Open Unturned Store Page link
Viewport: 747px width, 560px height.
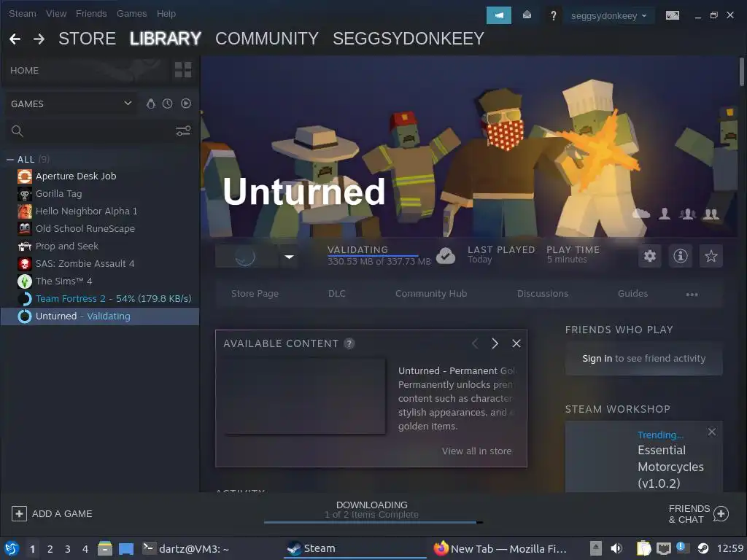pos(255,294)
